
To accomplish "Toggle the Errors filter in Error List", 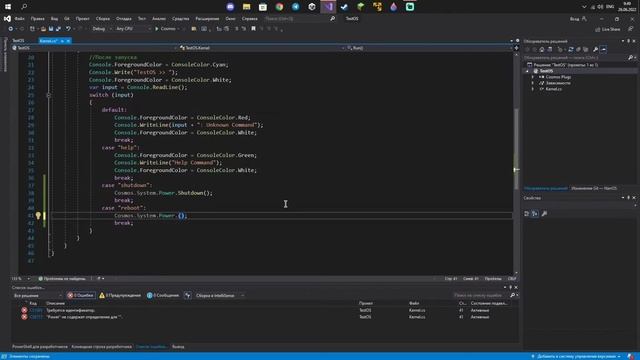I will pyautogui.click(x=81, y=295).
